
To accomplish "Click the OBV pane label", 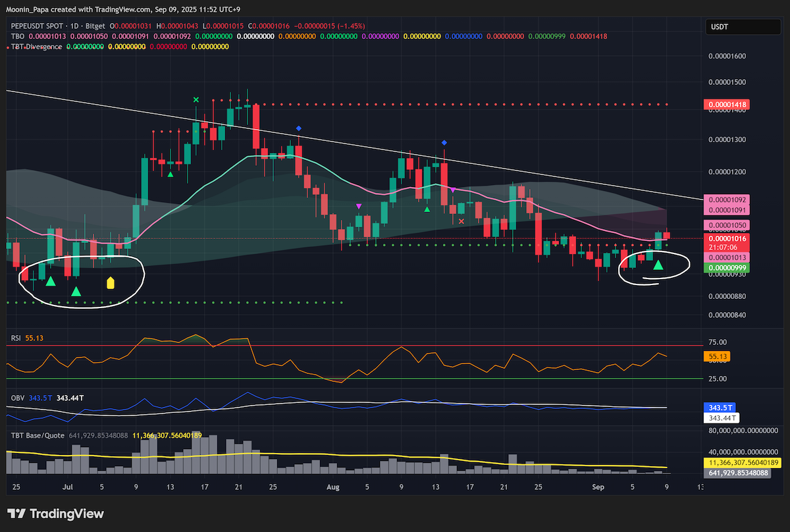I will tap(18, 398).
